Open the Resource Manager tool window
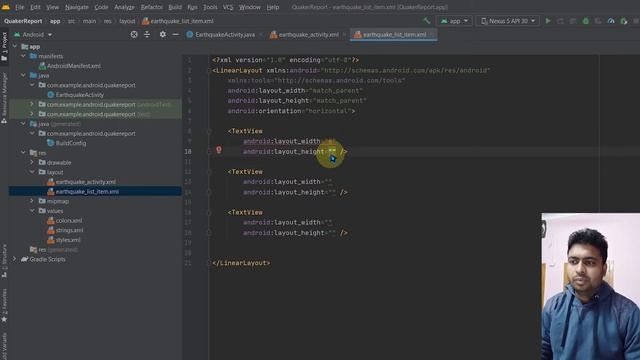Image resolution: width=640 pixels, height=360 pixels. click(x=4, y=98)
